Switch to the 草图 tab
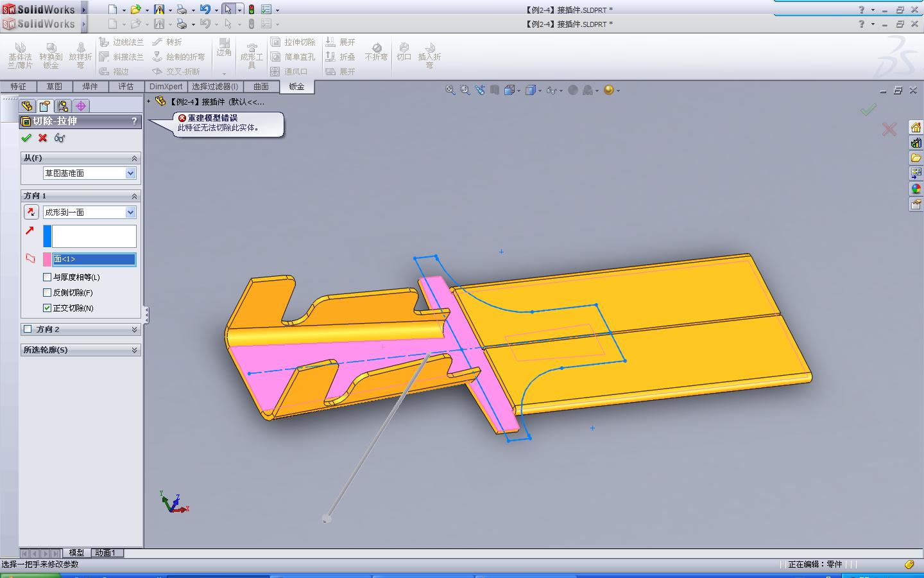The height and width of the screenshot is (578, 924). pos(54,87)
